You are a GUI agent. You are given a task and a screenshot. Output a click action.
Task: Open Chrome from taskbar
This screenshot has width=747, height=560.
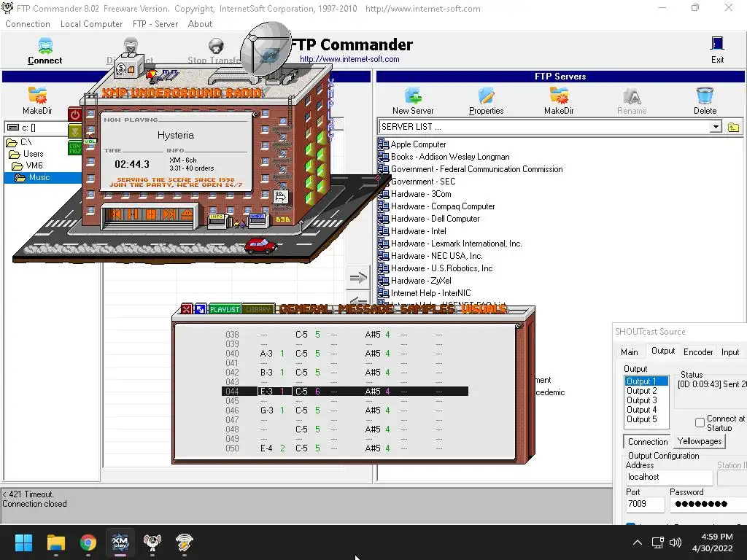pos(88,542)
